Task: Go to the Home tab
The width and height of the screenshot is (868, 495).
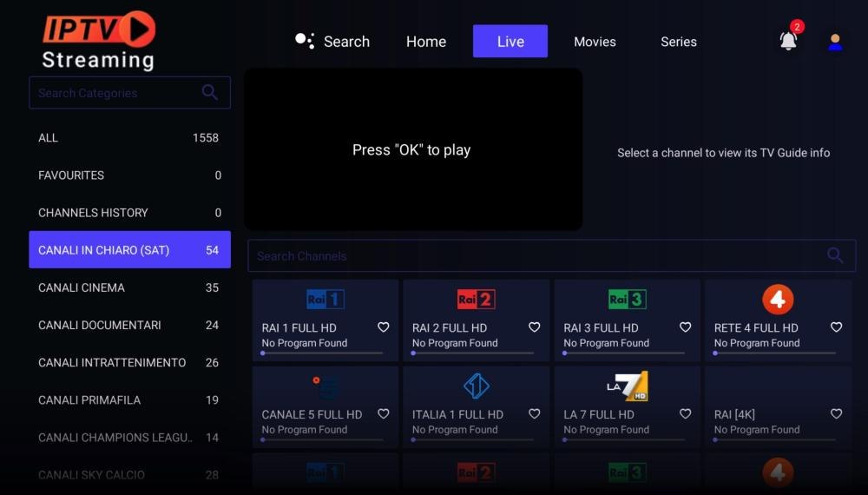Action: pos(425,42)
